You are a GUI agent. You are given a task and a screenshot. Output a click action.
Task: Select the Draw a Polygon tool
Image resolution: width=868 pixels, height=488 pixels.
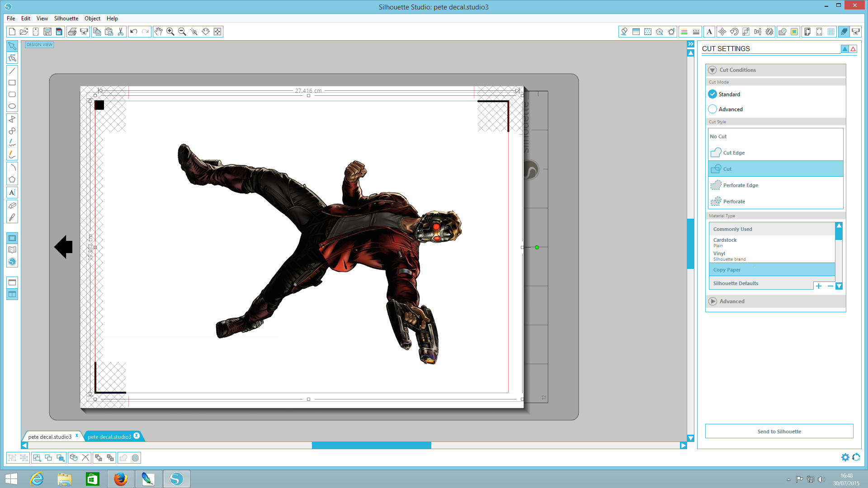click(12, 179)
